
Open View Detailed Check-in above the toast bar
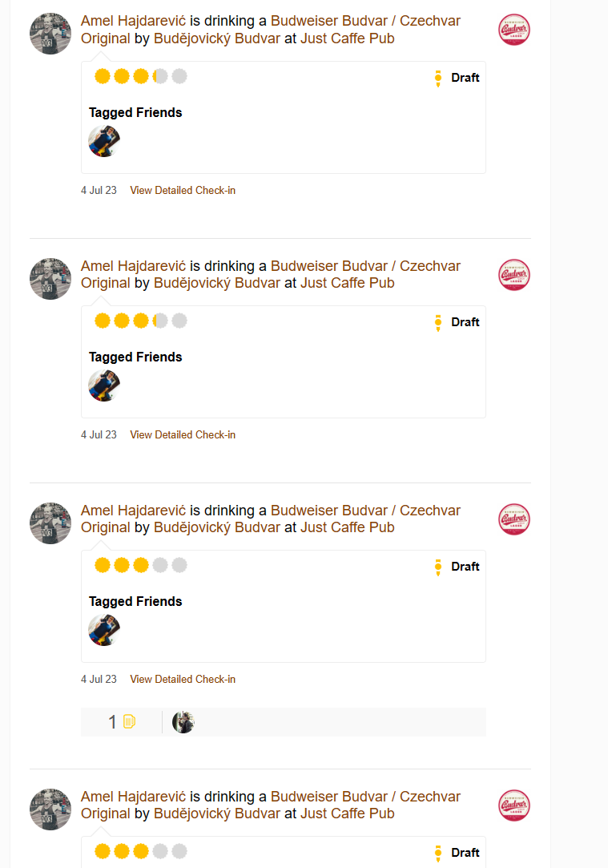[183, 680]
